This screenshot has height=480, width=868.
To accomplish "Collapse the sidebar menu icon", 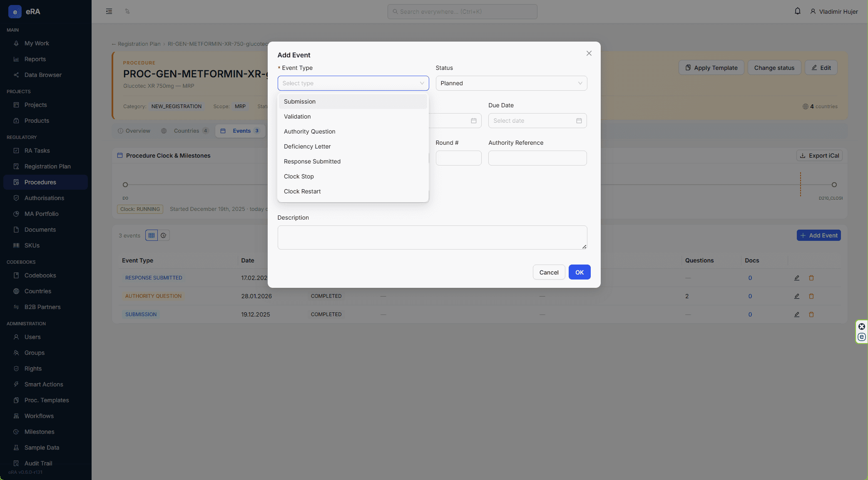I will point(109,11).
